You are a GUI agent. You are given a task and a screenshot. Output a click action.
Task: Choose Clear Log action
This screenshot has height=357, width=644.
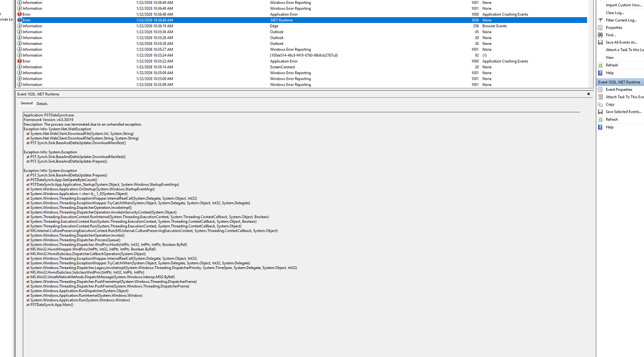[615, 12]
